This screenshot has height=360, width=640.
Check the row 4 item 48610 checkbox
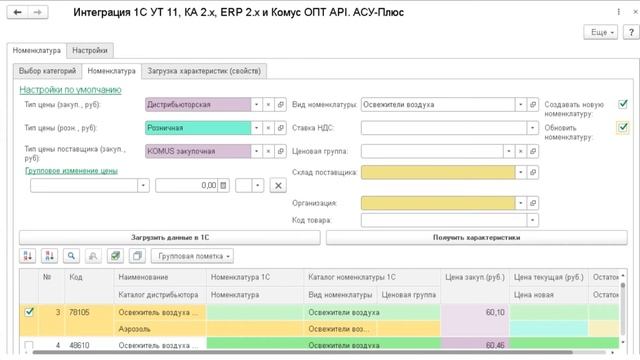pyautogui.click(x=29, y=345)
